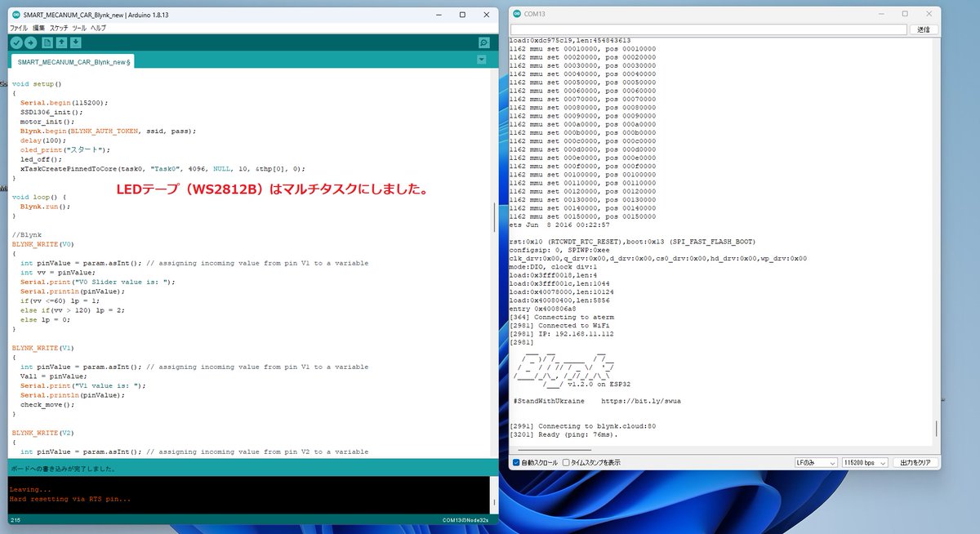Screen dimensions: 980x534
Task: Click the Verify checkmark button in Arduino toolbar
Action: [x=16, y=42]
